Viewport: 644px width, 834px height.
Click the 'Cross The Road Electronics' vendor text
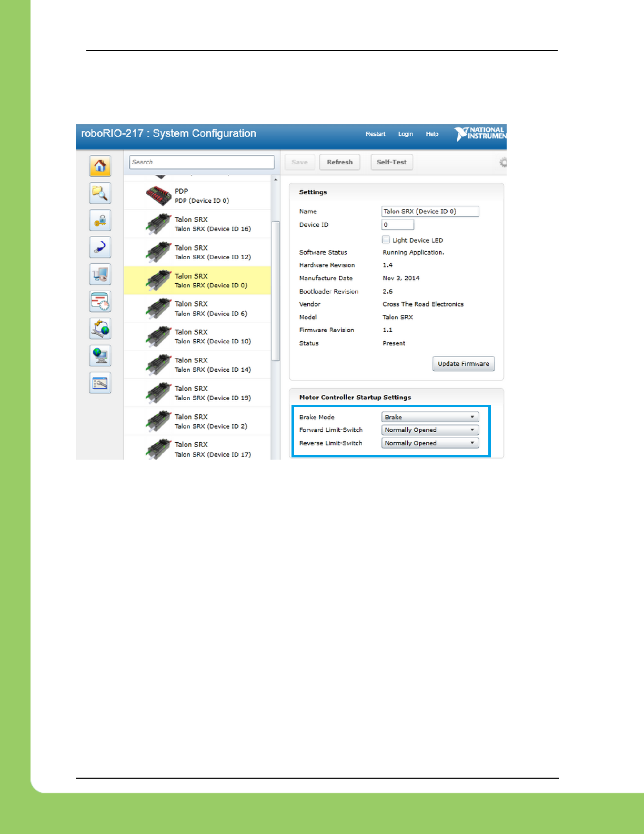point(423,304)
